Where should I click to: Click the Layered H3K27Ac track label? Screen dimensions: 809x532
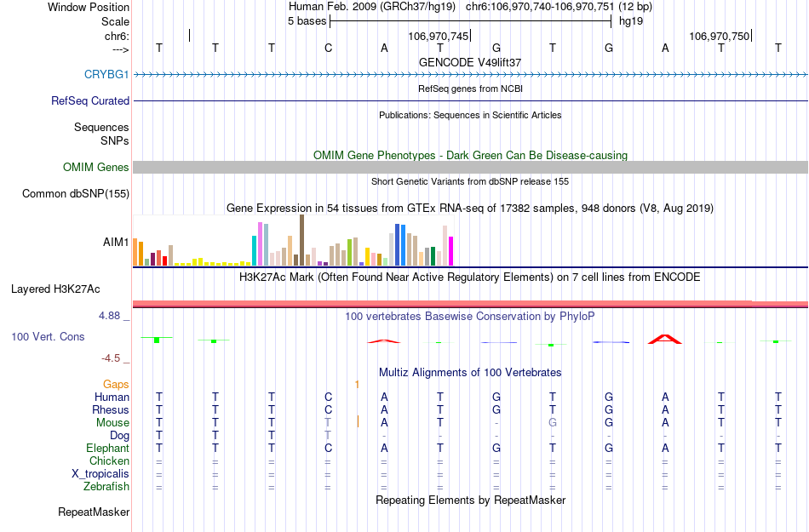55,289
